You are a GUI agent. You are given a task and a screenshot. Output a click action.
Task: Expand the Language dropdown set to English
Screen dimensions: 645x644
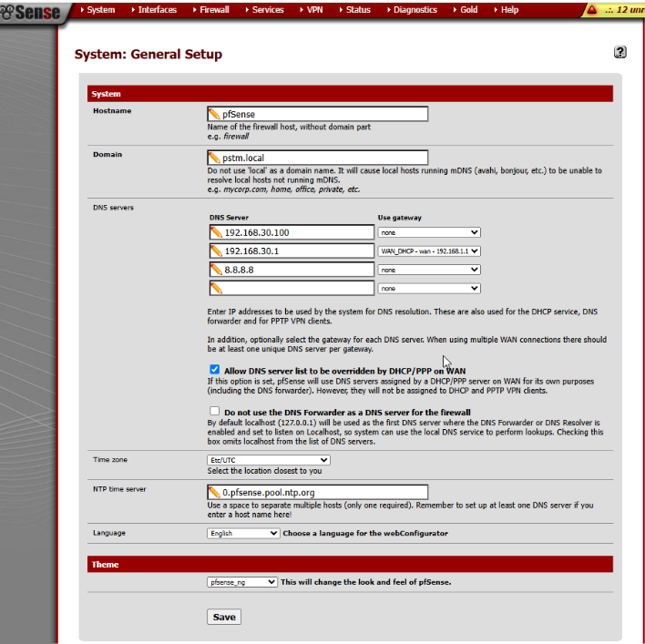(x=242, y=533)
